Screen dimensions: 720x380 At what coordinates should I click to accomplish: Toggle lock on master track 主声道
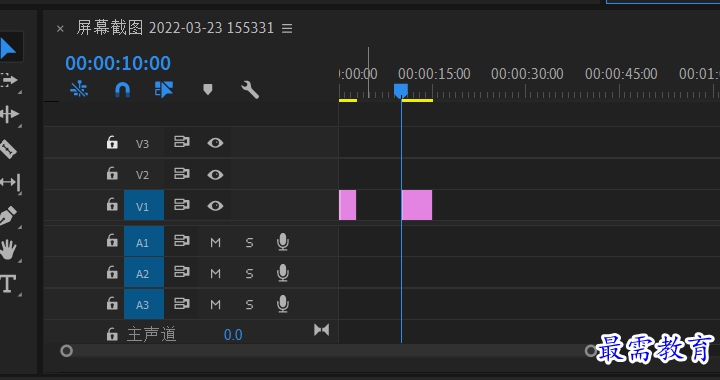112,334
